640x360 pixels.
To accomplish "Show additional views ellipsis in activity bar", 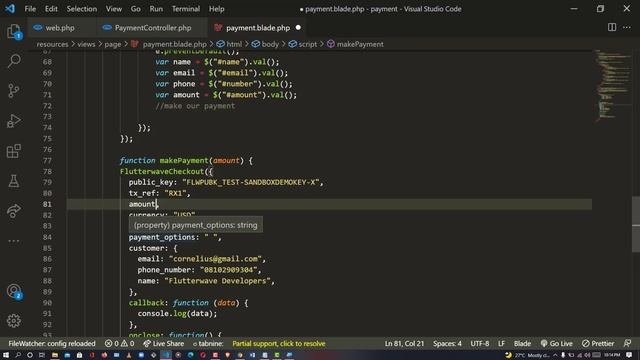I will [x=13, y=241].
